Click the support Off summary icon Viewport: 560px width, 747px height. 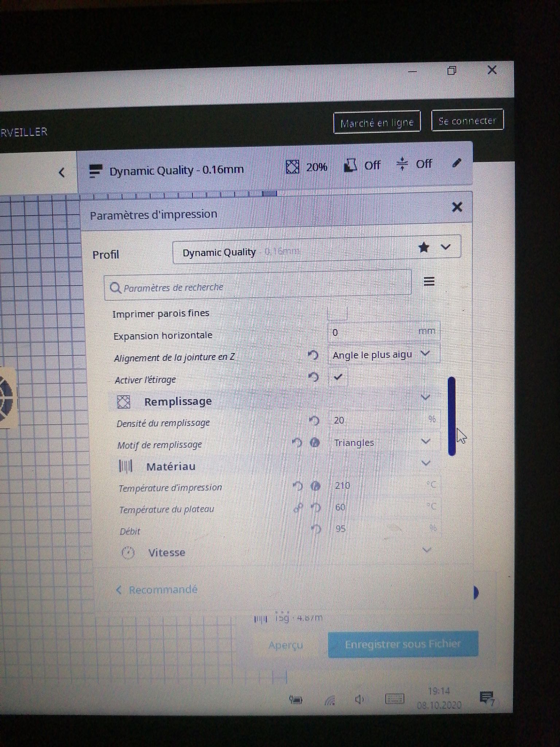click(350, 166)
